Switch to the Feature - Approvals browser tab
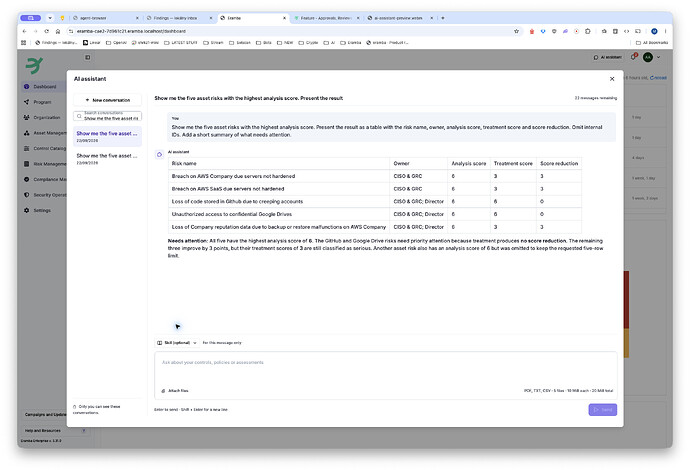 [x=326, y=18]
